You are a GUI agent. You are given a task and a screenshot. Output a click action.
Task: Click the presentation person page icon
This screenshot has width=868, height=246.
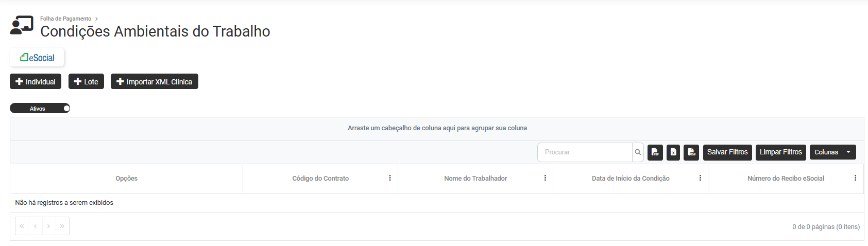coord(22,25)
